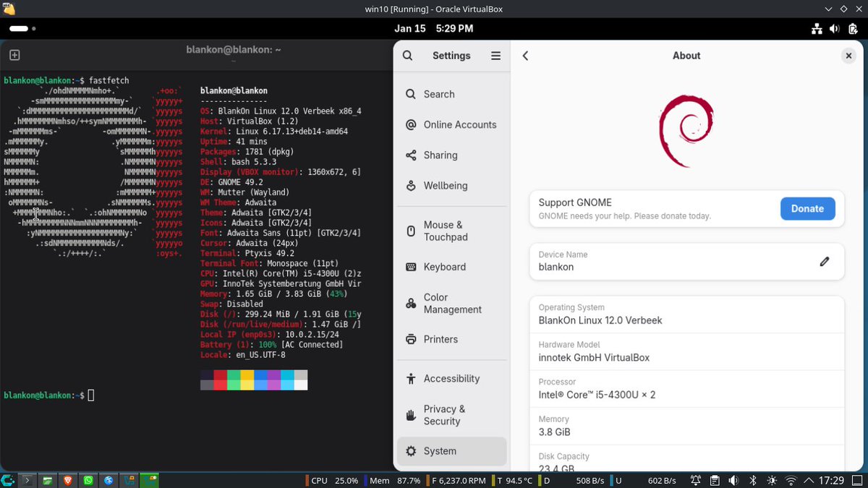Click the host taskbar clock showing 17:29

tap(832, 480)
